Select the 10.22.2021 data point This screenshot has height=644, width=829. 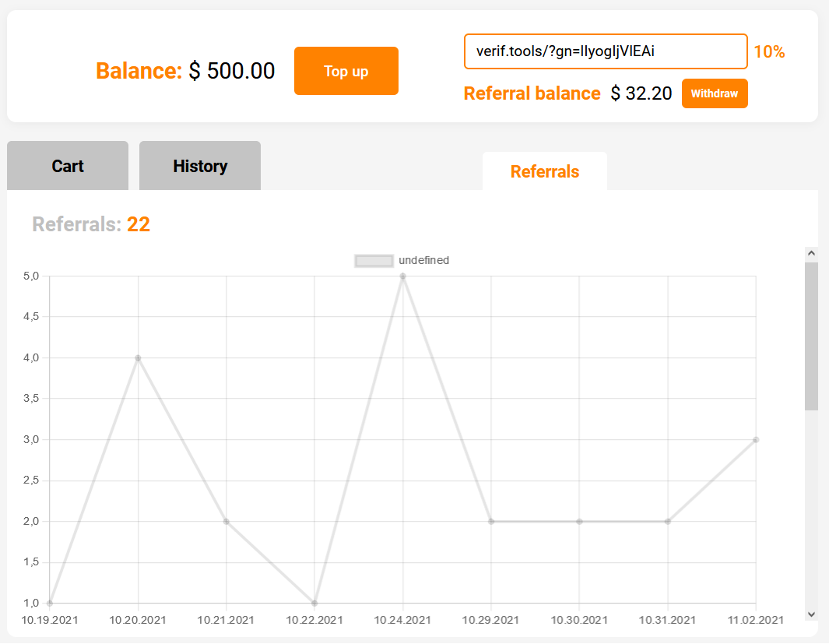coord(314,603)
